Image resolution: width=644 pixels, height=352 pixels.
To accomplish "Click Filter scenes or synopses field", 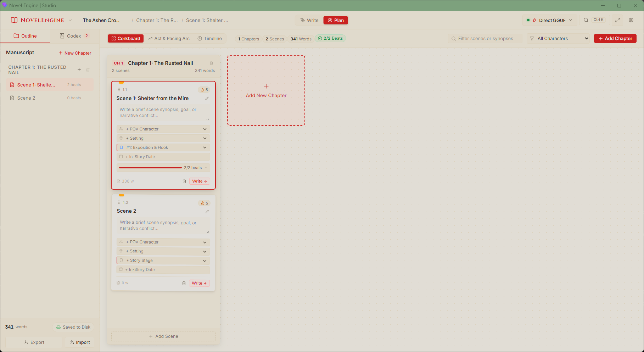I will [x=485, y=39].
